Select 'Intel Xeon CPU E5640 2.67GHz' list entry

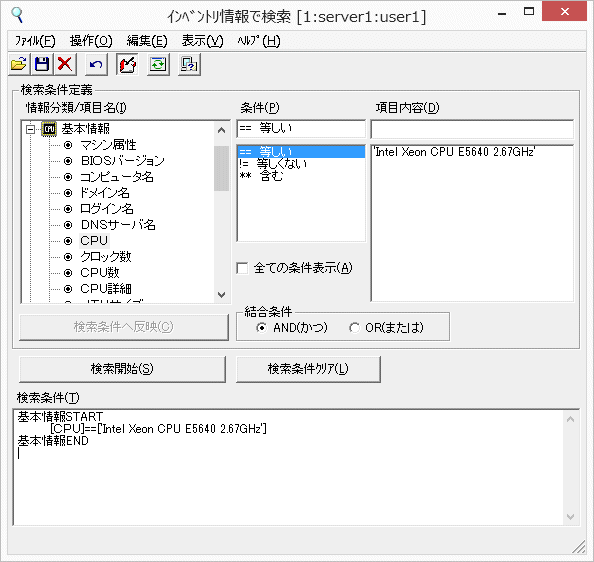tap(454, 152)
